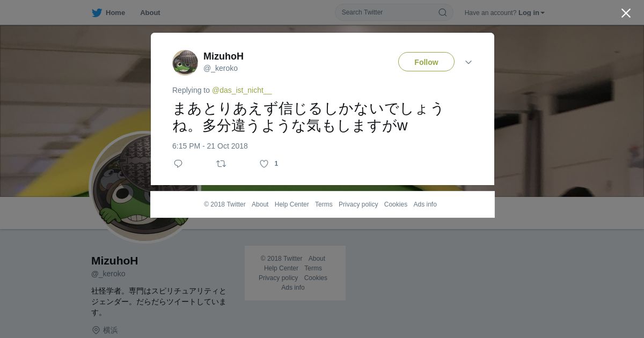Screen dimensions: 644x338
Task: Click the reply speech bubble icon
Action: click(x=178, y=164)
